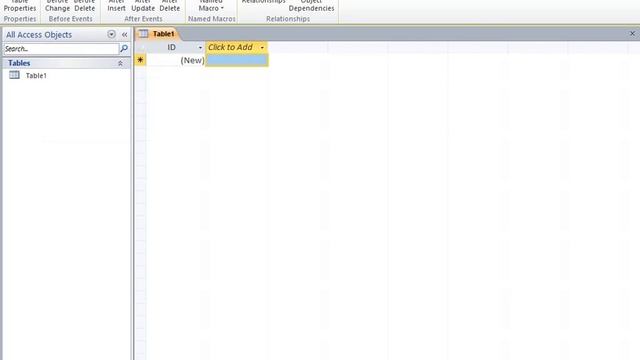The image size is (640, 360).
Task: Click the Table1 table icon in navigation pane
Action: coord(14,75)
